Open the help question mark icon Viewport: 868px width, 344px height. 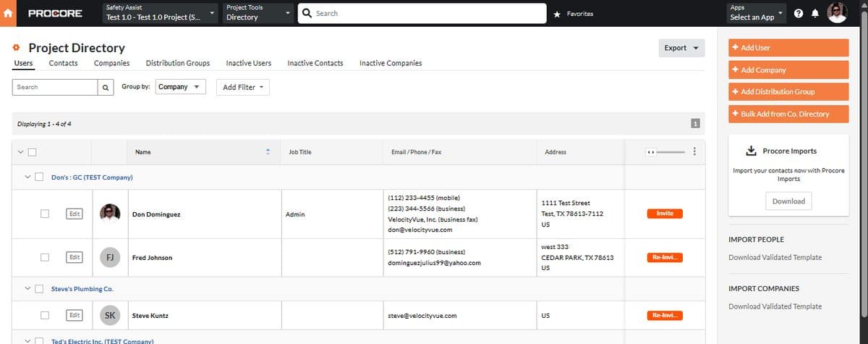(x=798, y=14)
